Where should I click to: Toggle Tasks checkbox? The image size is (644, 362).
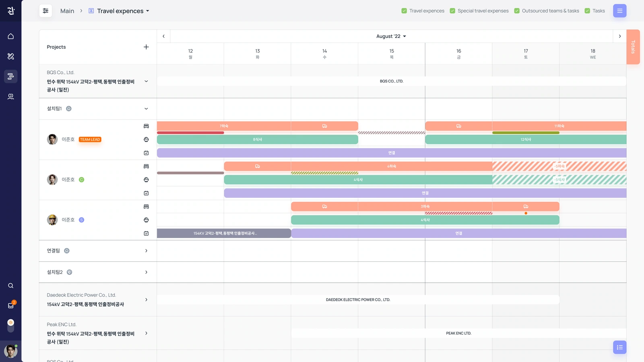[587, 11]
